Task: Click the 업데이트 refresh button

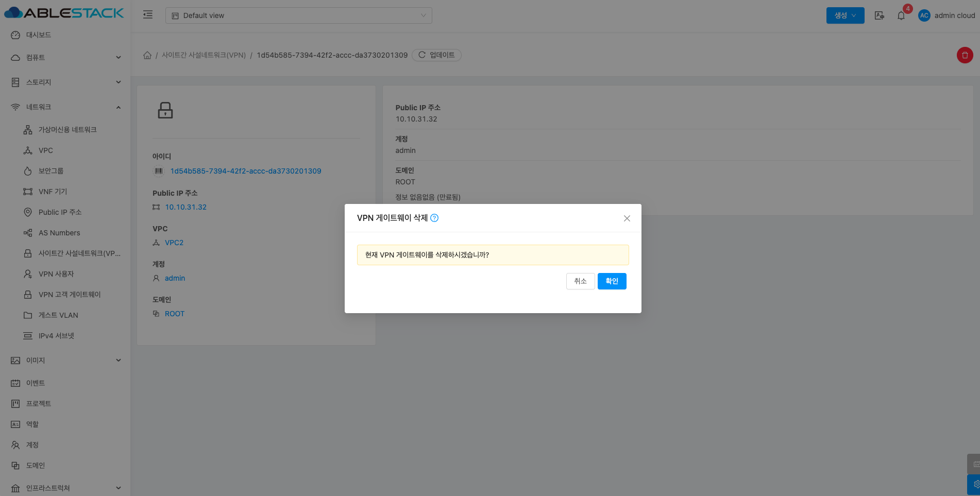Action: 436,55
